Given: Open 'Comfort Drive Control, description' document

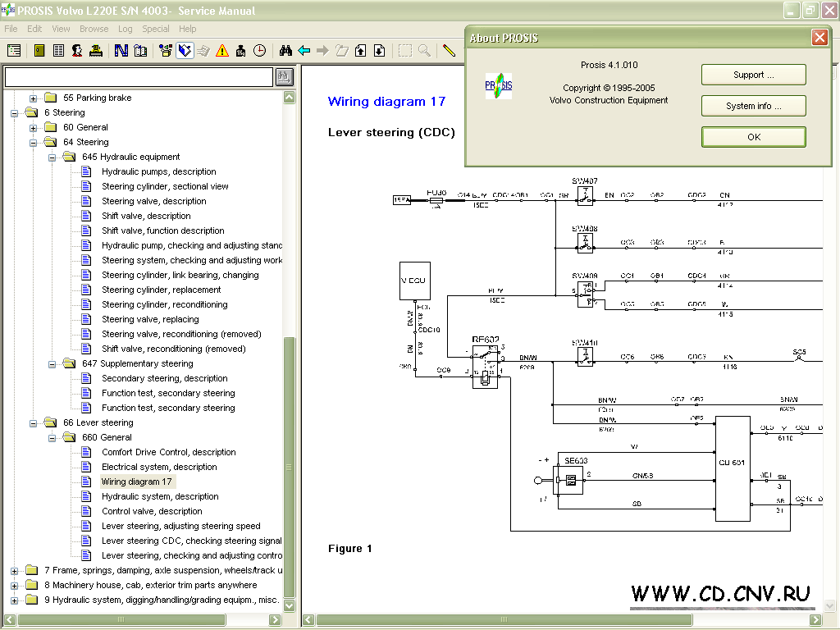Looking at the screenshot, I should click(169, 453).
